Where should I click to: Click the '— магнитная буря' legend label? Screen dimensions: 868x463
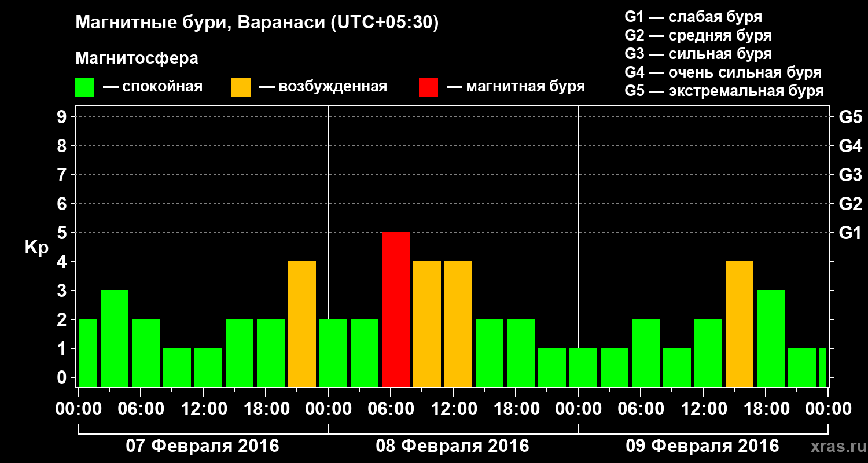coord(516,87)
